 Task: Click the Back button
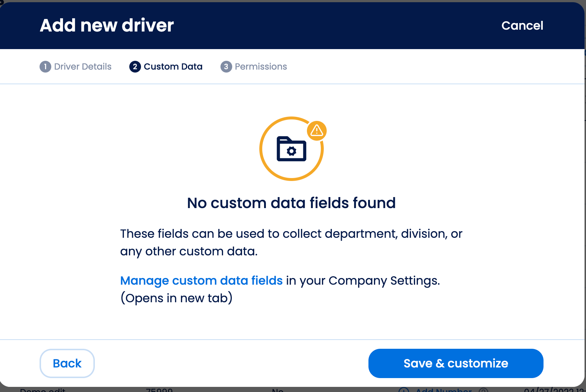tap(67, 363)
